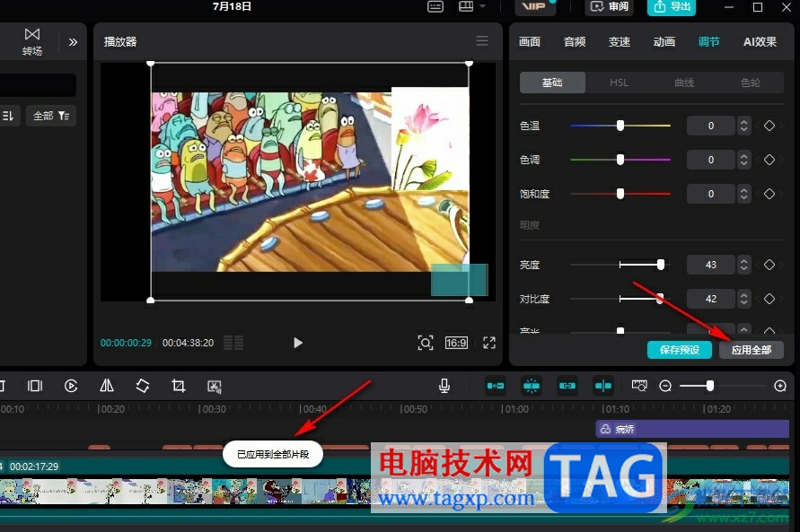Switch to the 动画 tab

tap(664, 42)
